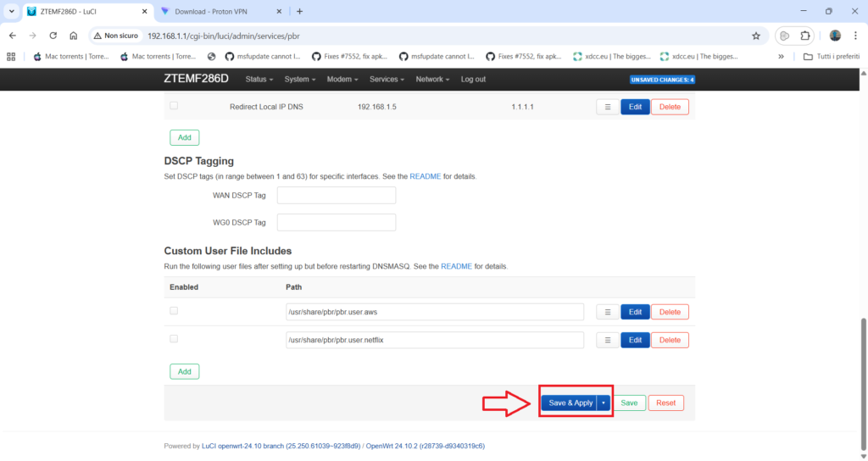Open the Status menu

coord(259,79)
